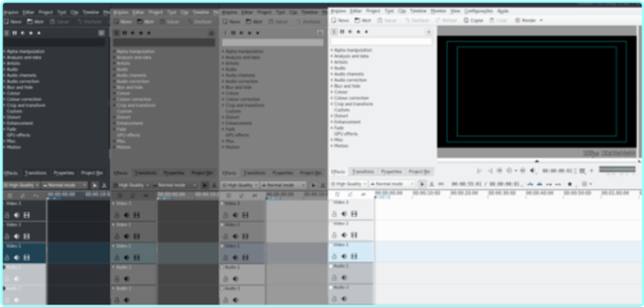Click Novo in the darkest leftmost theme panel

13,21
